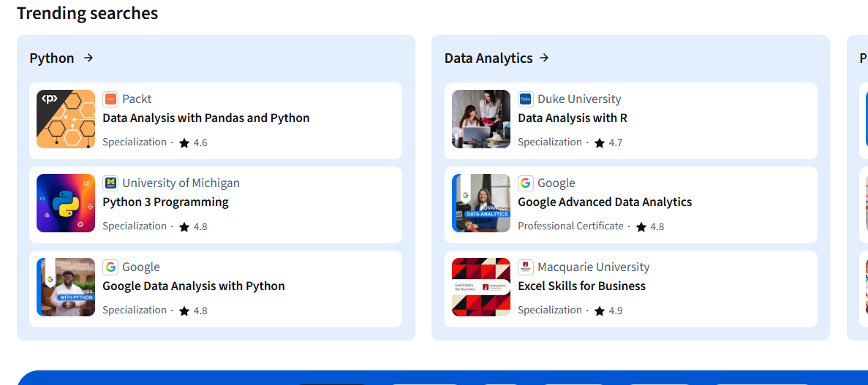Open Data Analysis with R thumbnail
The image size is (868, 385).
click(x=481, y=119)
